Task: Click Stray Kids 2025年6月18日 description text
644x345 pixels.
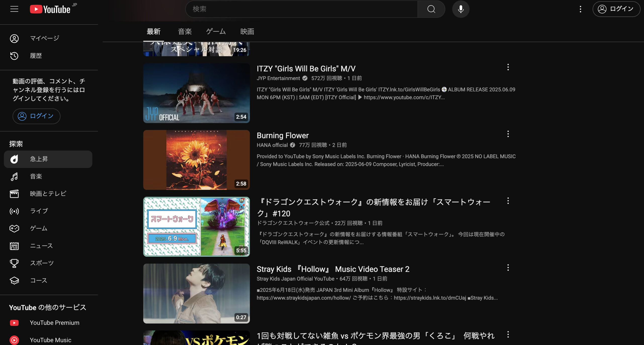Action: (x=377, y=294)
